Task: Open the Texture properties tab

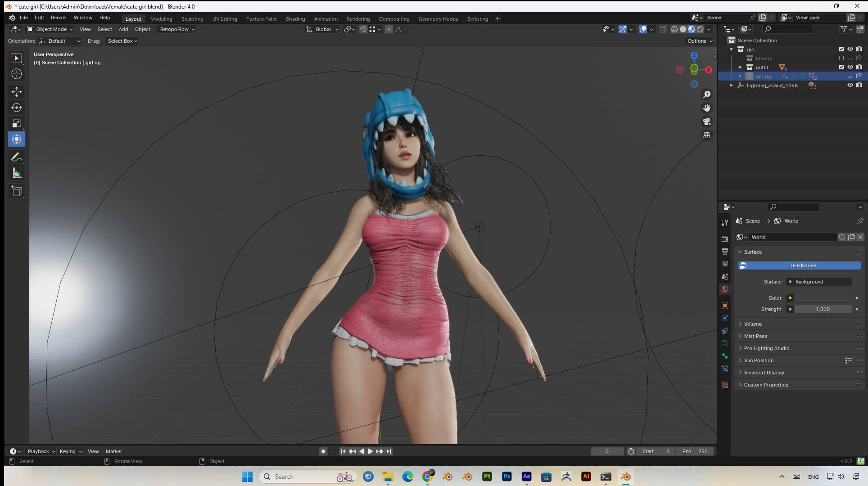Action: (x=725, y=385)
